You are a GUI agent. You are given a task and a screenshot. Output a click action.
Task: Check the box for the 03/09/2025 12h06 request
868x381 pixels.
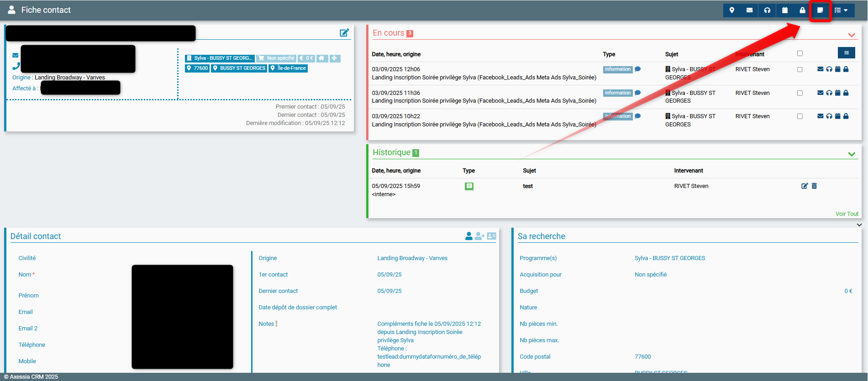tap(800, 70)
